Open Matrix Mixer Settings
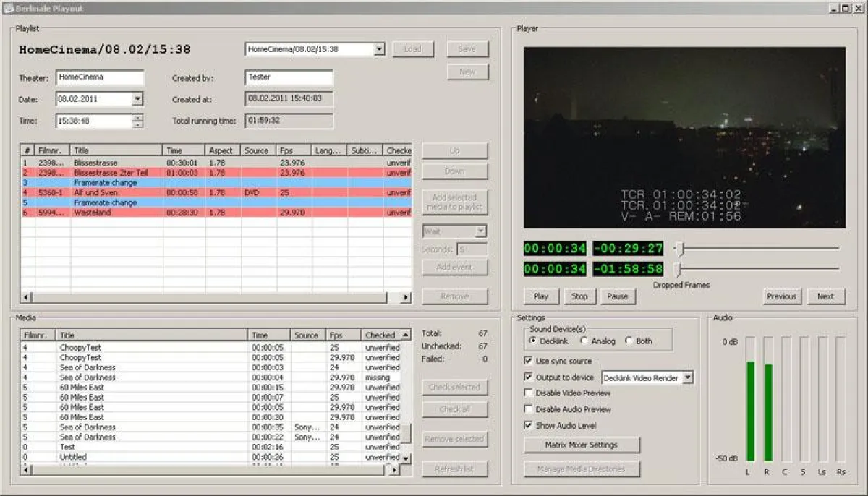This screenshot has width=868, height=496. point(582,445)
